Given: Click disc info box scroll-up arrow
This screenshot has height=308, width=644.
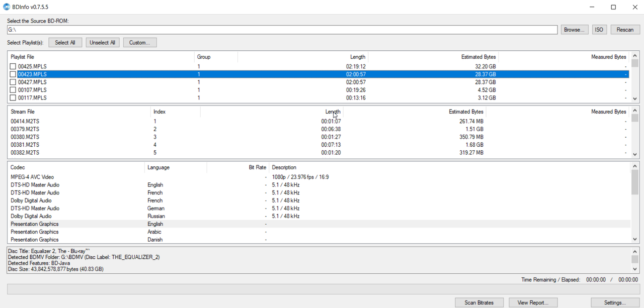Looking at the screenshot, I should pos(634,251).
